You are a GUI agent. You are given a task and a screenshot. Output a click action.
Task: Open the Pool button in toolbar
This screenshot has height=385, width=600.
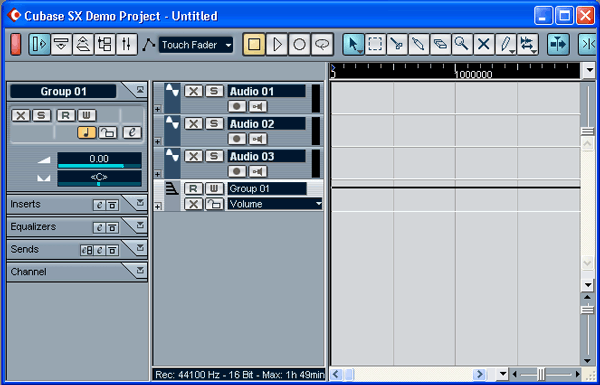point(105,44)
